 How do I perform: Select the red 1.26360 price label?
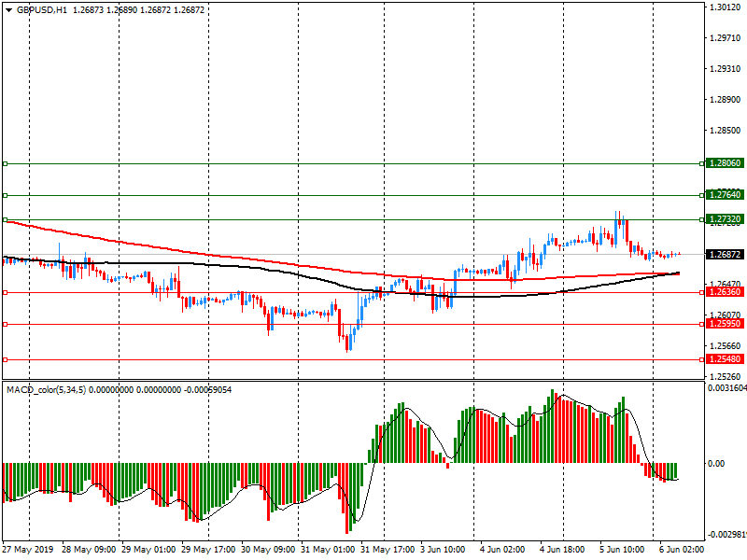[x=725, y=292]
